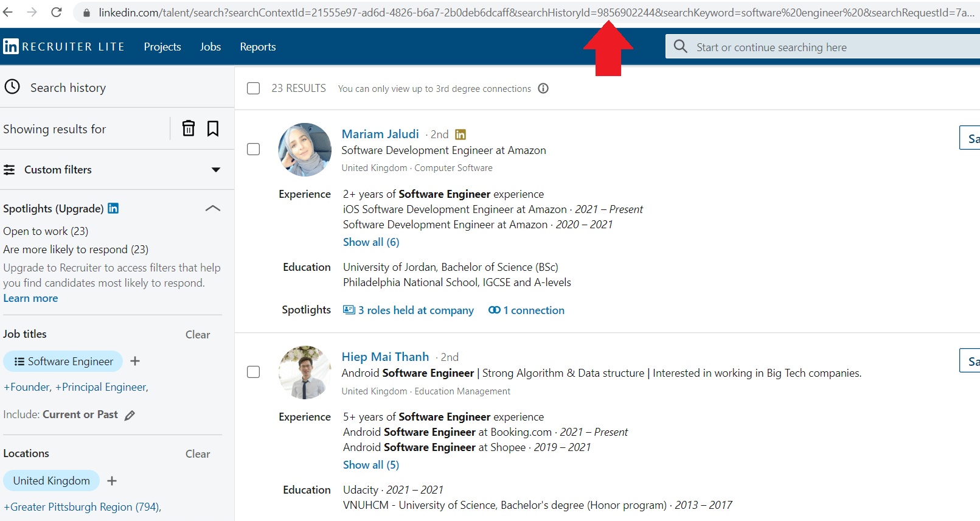Click the Search history clock icon
980x521 pixels.
point(12,87)
